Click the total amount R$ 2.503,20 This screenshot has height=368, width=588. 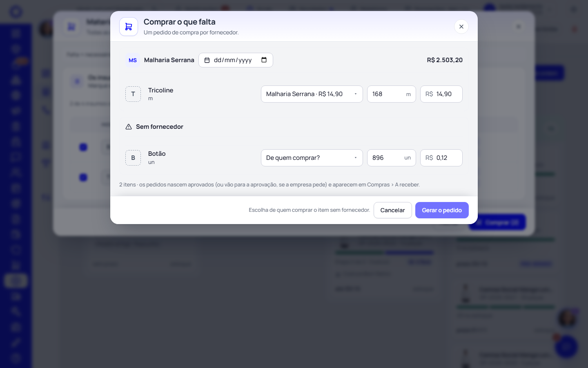pos(445,60)
